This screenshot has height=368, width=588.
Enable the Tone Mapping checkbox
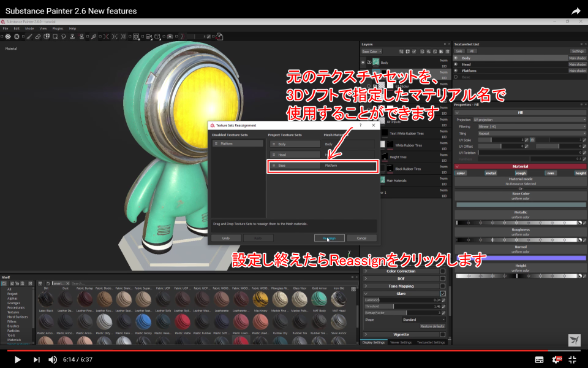[442, 286]
